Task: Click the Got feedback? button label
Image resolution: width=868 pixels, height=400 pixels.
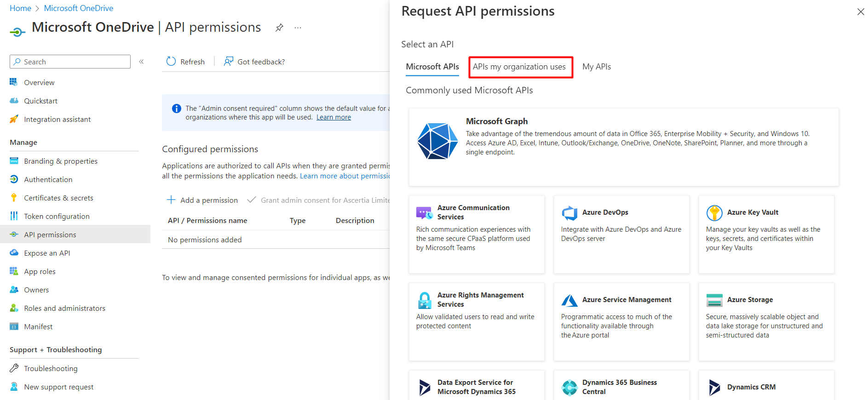Action: 261,62
